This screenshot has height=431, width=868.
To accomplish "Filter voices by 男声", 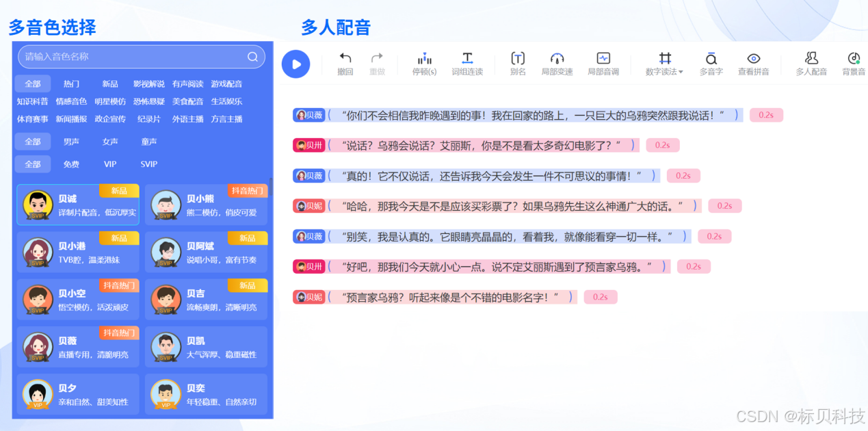I will point(71,142).
